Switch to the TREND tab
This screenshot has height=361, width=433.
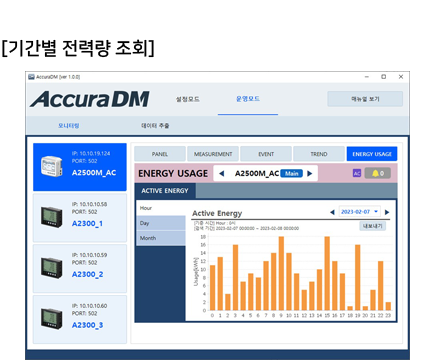319,154
